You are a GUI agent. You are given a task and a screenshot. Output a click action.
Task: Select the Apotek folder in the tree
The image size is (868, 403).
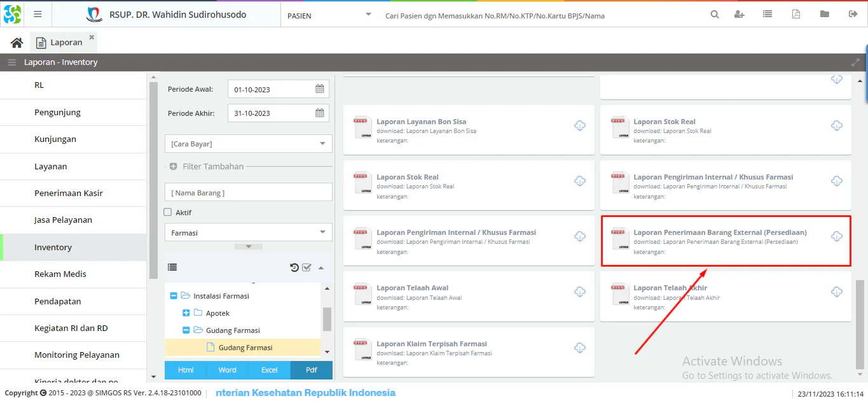pyautogui.click(x=217, y=313)
